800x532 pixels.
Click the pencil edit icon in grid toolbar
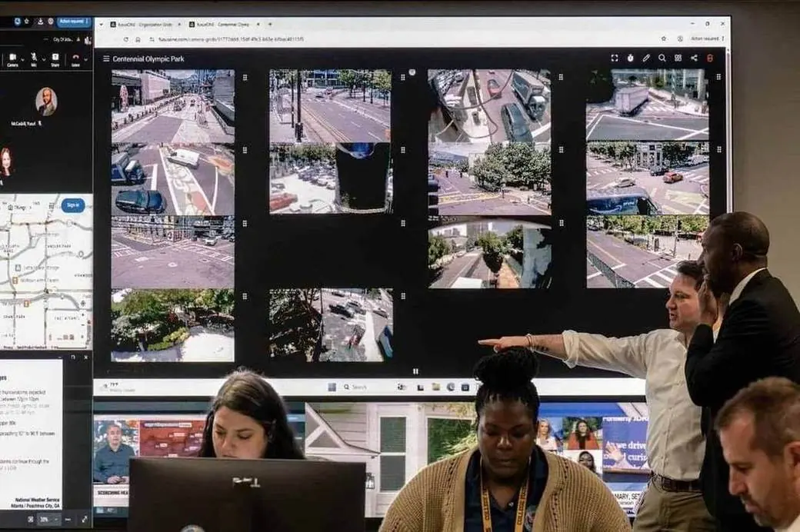pos(646,58)
